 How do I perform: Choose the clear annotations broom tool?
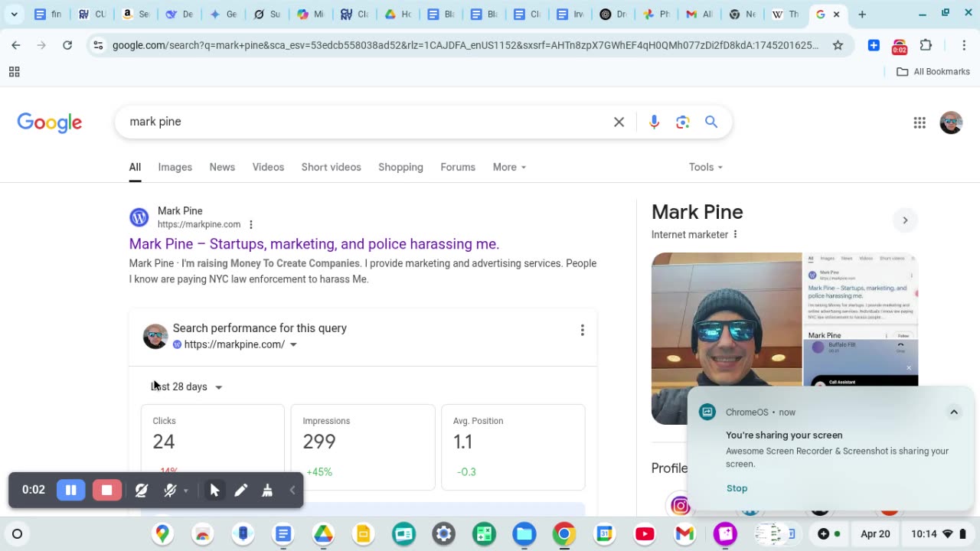coord(267,491)
